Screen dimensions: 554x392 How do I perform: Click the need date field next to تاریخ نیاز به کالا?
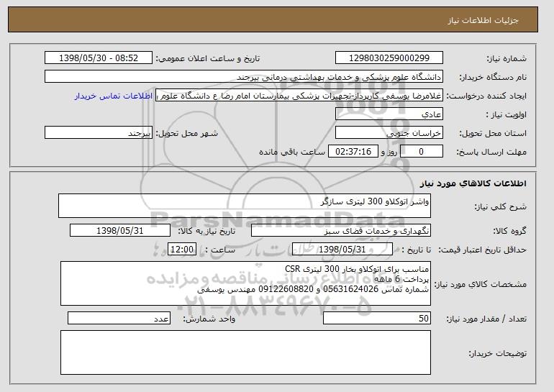(x=120, y=231)
